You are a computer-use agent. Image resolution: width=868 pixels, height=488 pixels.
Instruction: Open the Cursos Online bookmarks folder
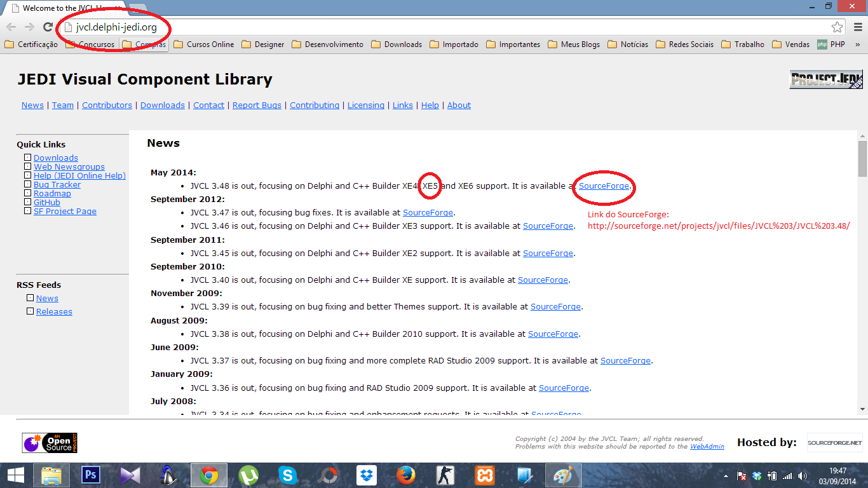pyautogui.click(x=204, y=44)
